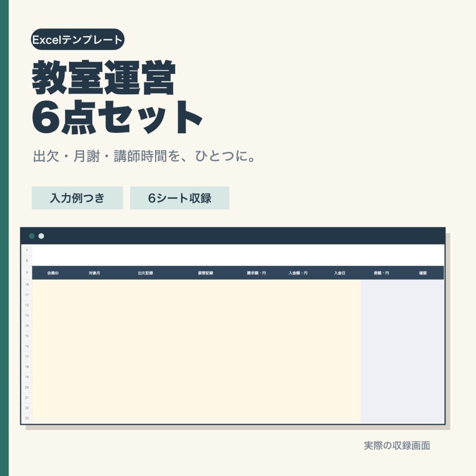Select row number 18
Viewport: 476px width, 476px height.
(27, 367)
